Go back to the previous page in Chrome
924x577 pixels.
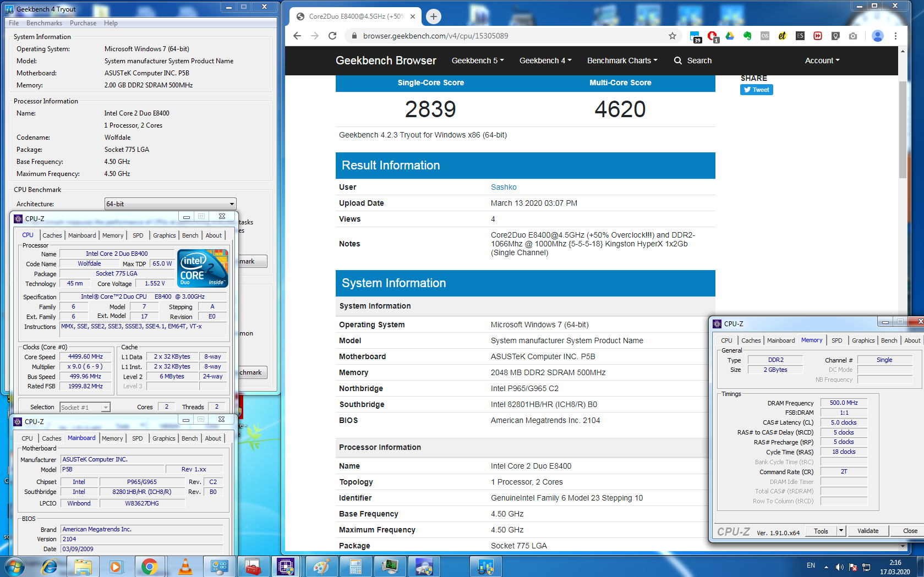(x=297, y=36)
